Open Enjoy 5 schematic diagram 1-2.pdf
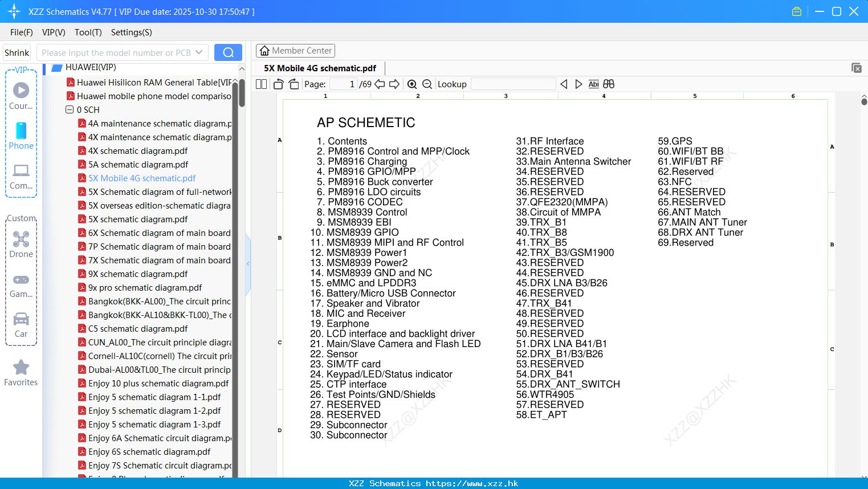 (154, 411)
